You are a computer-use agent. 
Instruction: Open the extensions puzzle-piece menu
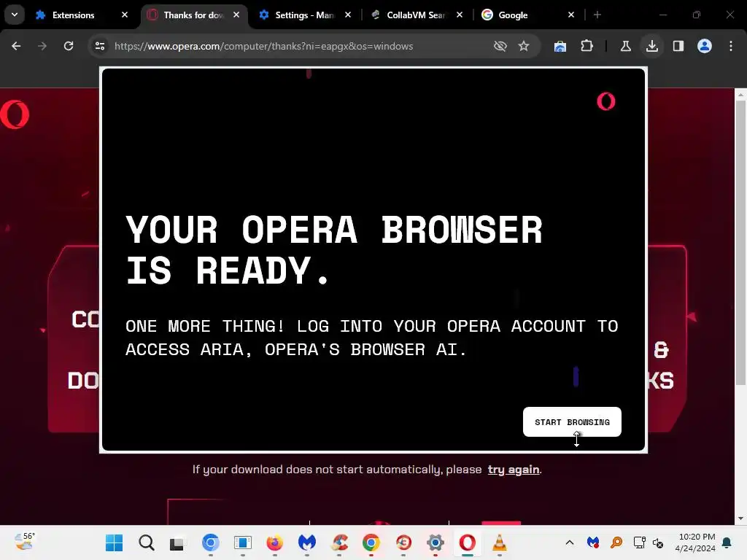point(587,46)
